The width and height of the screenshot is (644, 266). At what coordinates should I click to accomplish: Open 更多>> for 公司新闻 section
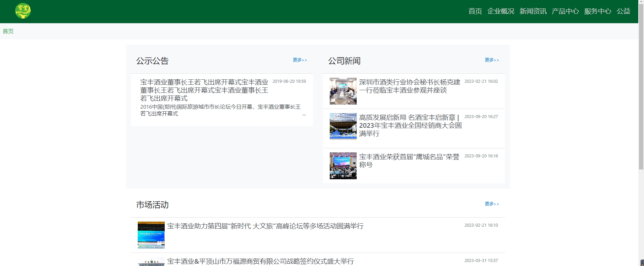492,60
